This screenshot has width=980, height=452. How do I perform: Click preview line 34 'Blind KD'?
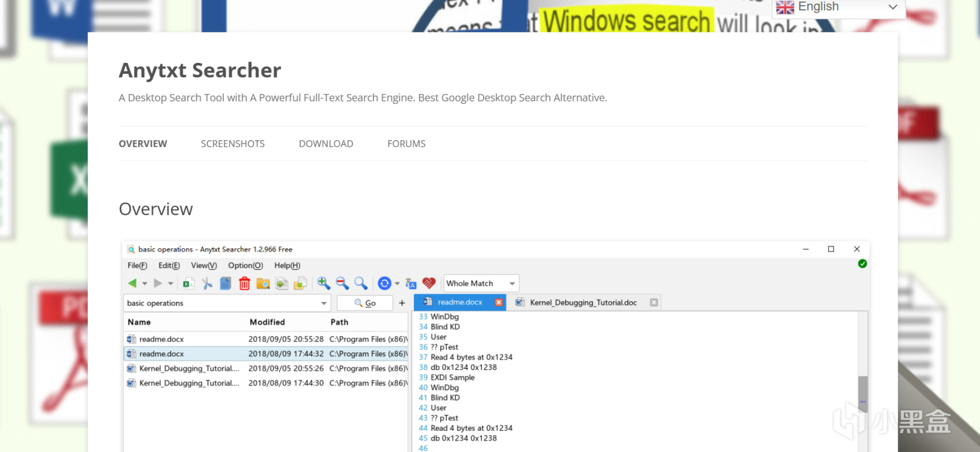[445, 327]
